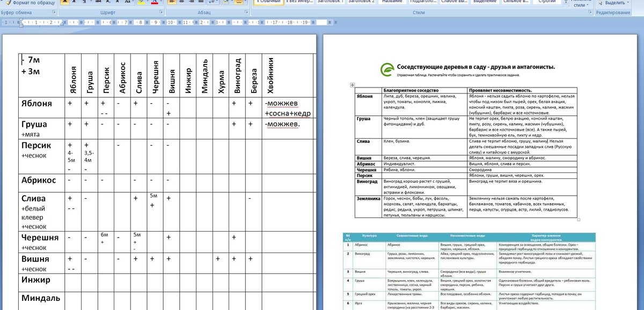Choose the Выделение style

pos(485,2)
